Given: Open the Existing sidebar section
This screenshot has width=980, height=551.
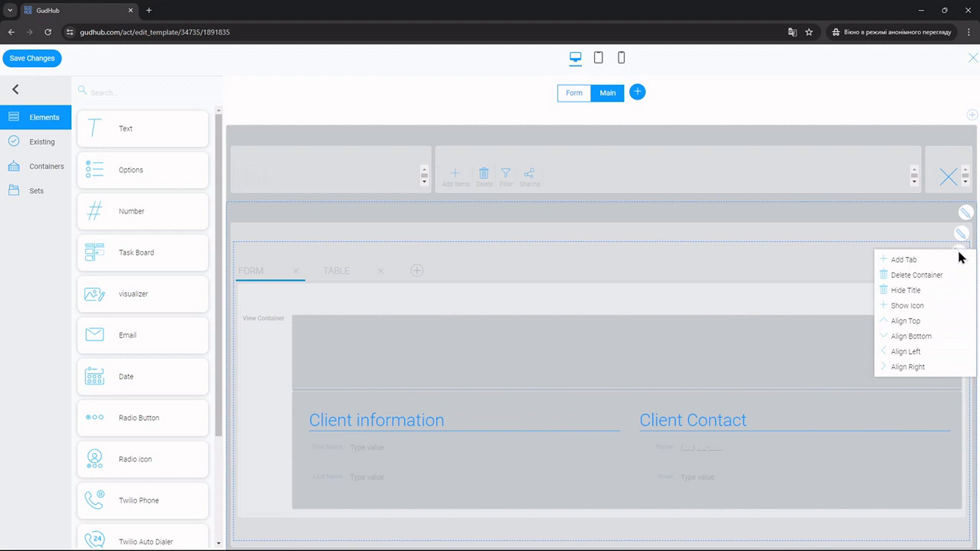Looking at the screenshot, I should pyautogui.click(x=36, y=141).
